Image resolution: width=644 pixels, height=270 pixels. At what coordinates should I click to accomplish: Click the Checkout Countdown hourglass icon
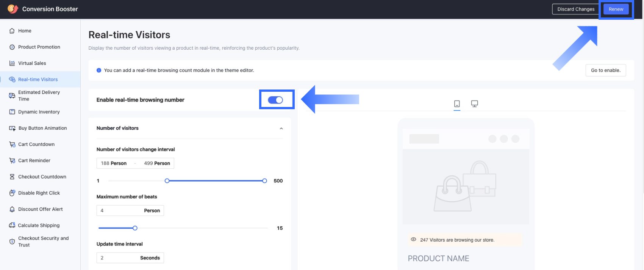click(12, 177)
